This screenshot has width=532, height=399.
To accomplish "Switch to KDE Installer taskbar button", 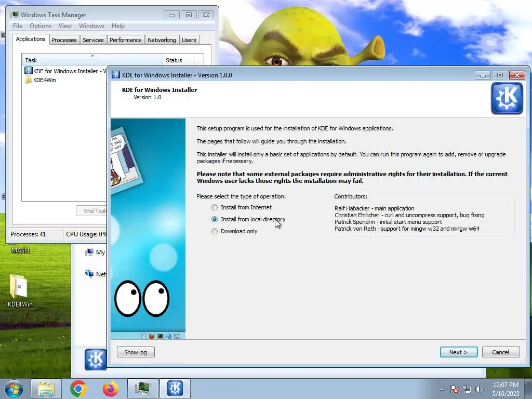I will coord(175,389).
